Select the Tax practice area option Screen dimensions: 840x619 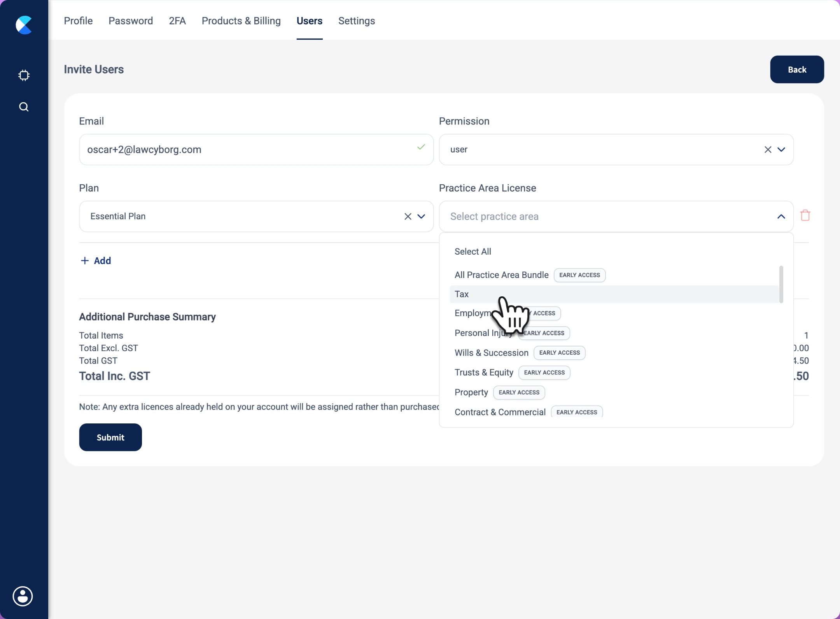coord(462,294)
